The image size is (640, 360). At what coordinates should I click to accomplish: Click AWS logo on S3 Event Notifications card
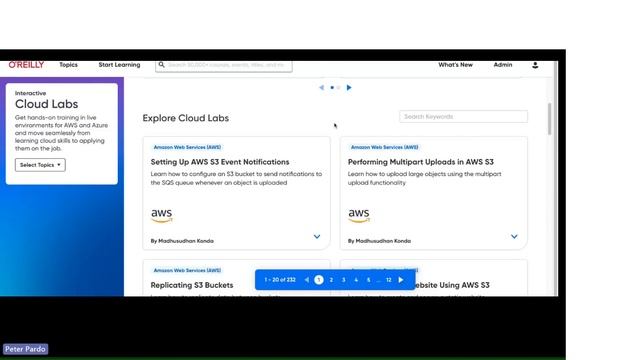click(162, 216)
